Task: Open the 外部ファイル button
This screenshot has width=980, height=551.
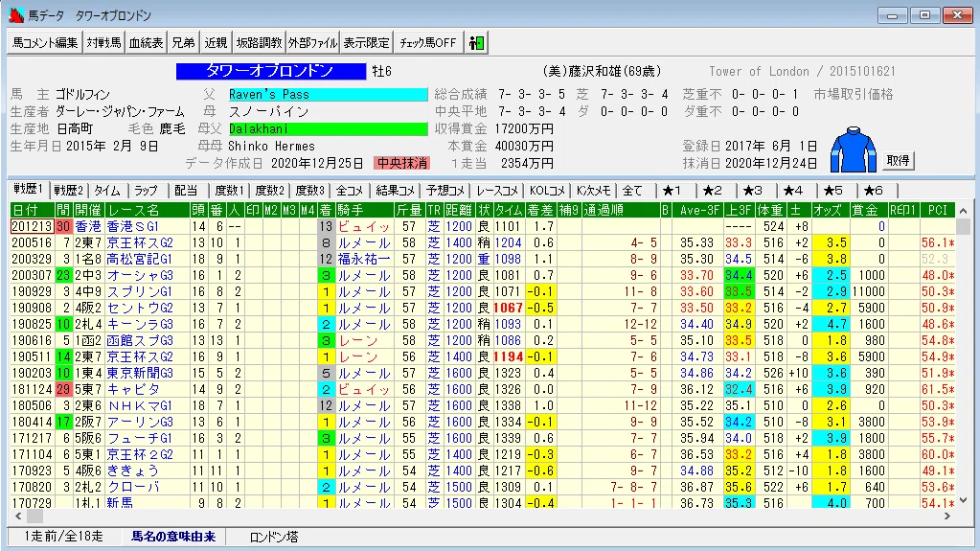Action: [x=312, y=43]
